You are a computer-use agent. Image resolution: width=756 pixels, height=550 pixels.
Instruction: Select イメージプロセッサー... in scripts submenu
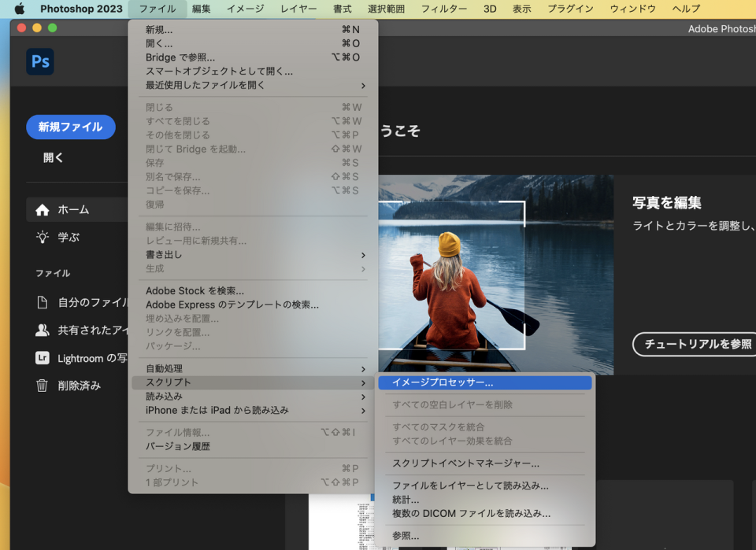click(x=485, y=382)
